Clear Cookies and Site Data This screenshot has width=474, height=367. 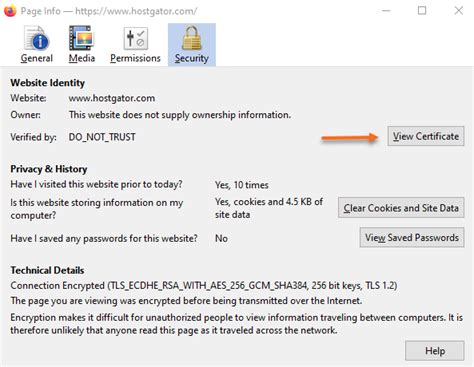[x=401, y=208]
